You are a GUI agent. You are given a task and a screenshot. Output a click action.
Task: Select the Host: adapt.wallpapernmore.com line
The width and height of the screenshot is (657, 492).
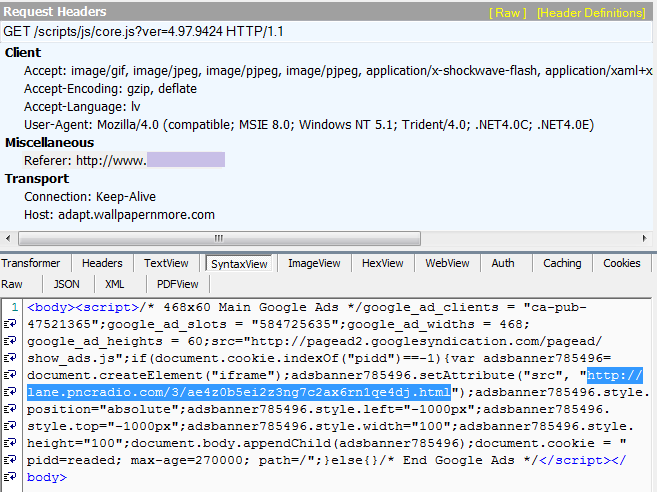(x=119, y=215)
